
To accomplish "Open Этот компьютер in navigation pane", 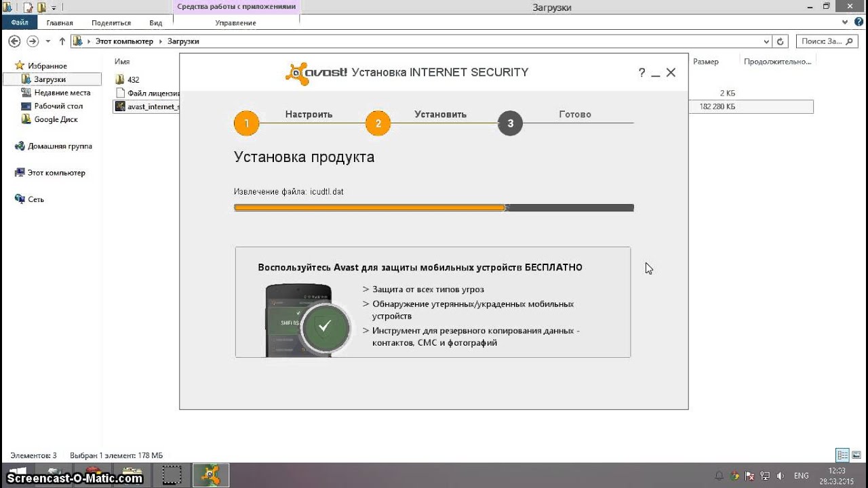I will click(x=50, y=173).
